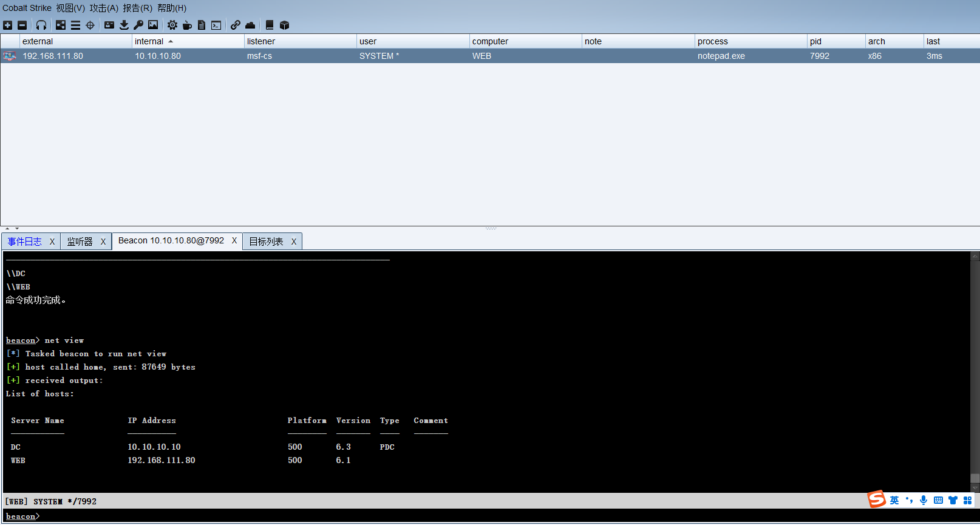Toggle the 英 English input mode indicator

point(894,500)
